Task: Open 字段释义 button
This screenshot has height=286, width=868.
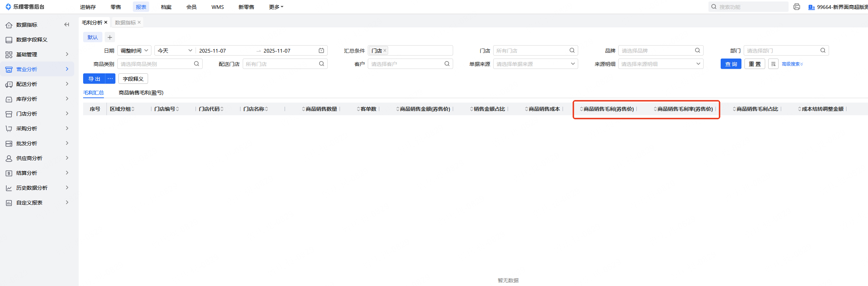Action: click(x=133, y=79)
